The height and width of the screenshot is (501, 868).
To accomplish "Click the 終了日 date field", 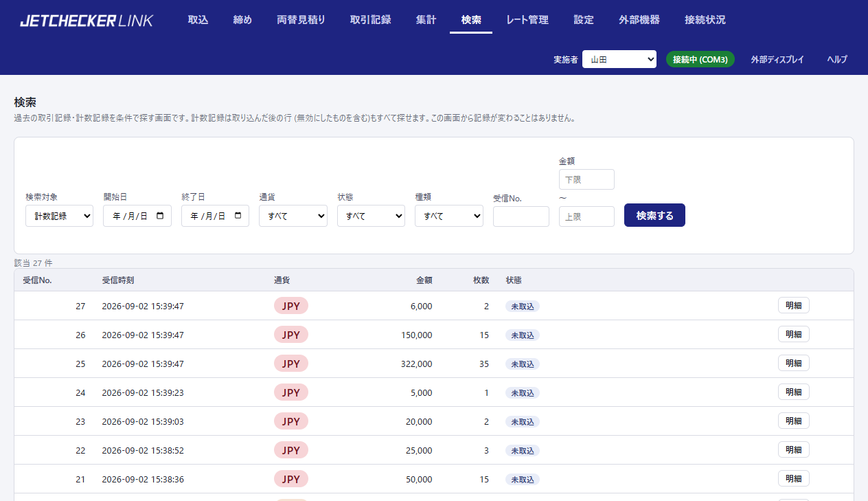I will [215, 216].
